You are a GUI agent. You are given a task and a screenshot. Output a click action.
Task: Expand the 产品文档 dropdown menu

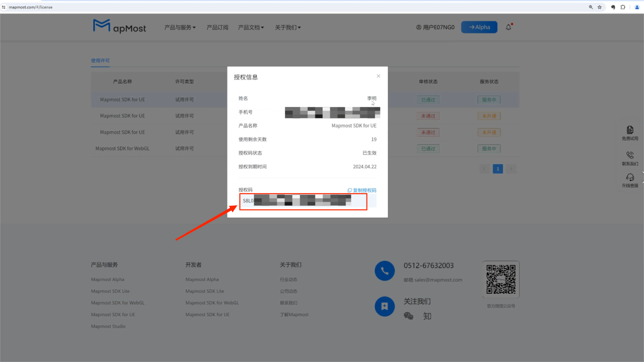(251, 27)
